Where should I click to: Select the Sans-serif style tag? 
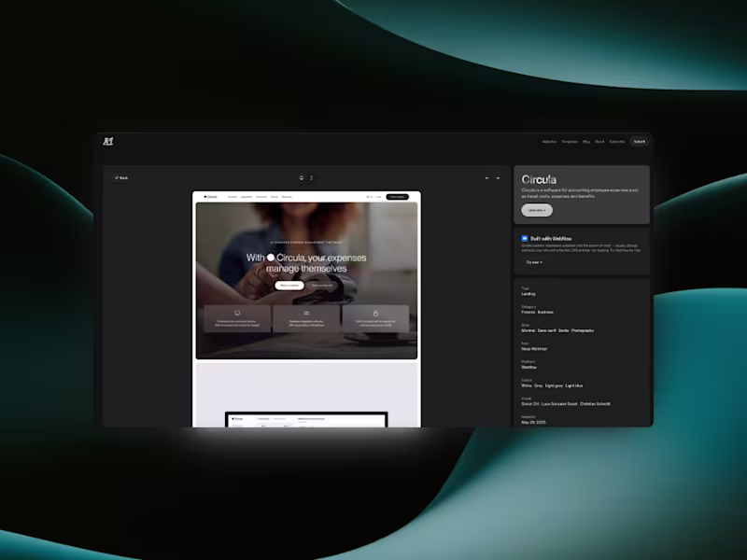(x=547, y=330)
